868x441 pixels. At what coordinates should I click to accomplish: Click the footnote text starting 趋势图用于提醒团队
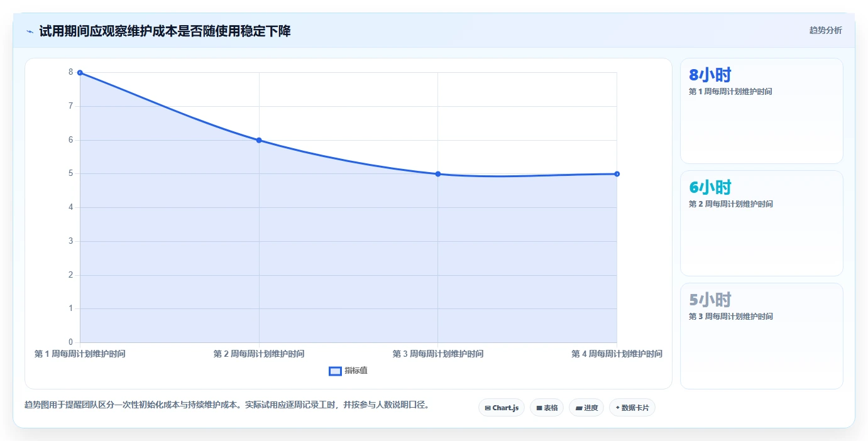226,405
